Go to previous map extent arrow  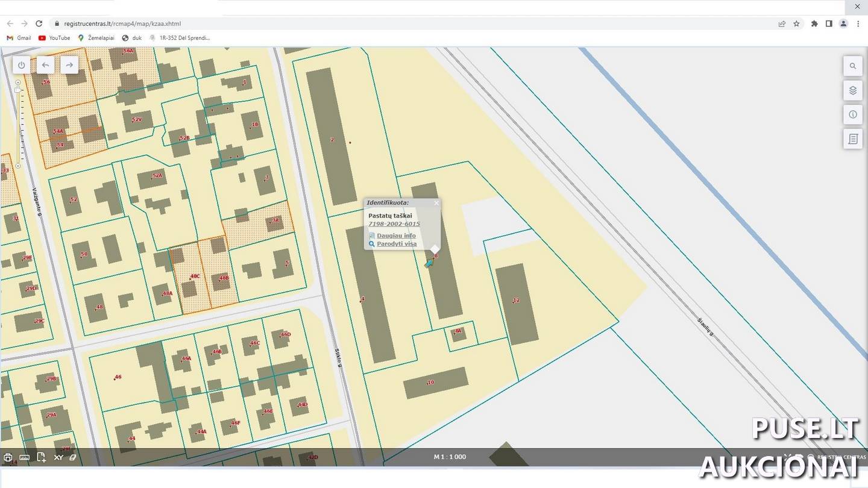point(46,65)
